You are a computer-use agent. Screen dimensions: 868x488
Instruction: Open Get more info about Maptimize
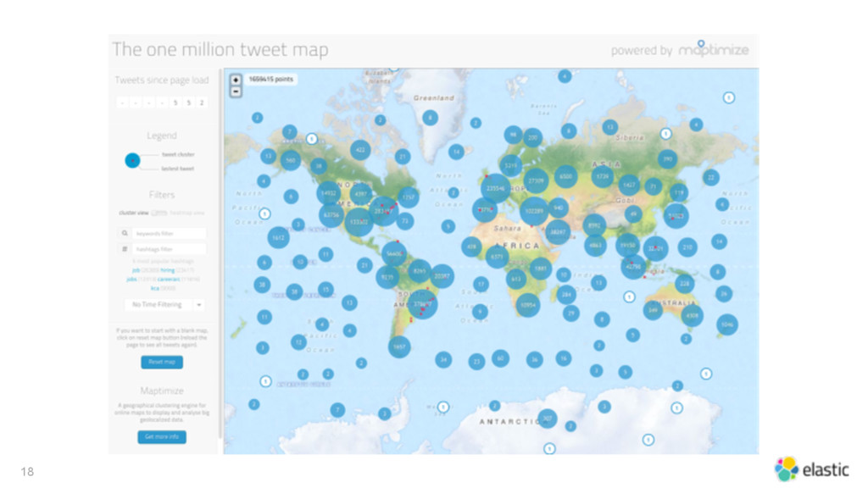(x=162, y=436)
